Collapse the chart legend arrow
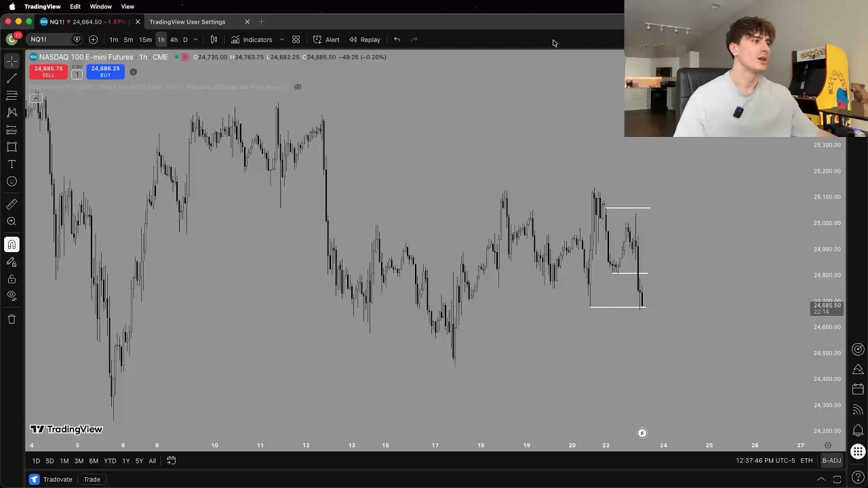This screenshot has width=868, height=488. pos(35,99)
